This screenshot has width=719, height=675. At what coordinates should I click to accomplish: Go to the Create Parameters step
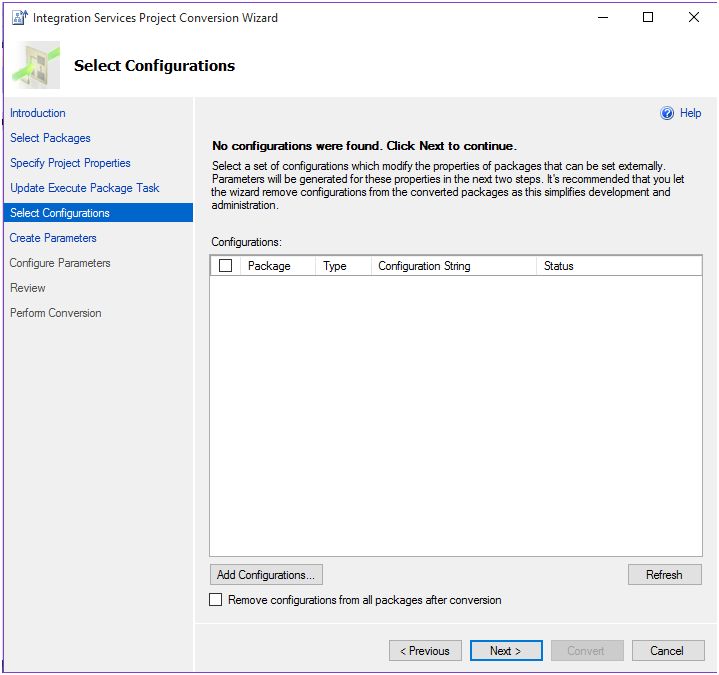53,238
